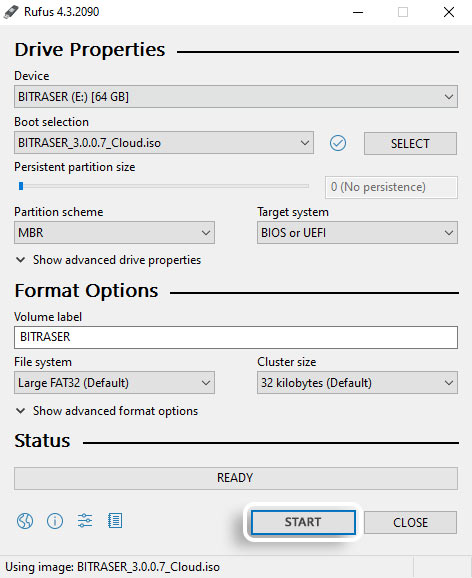Click the 'Persistent partition size' label
472x578 pixels.
click(74, 167)
